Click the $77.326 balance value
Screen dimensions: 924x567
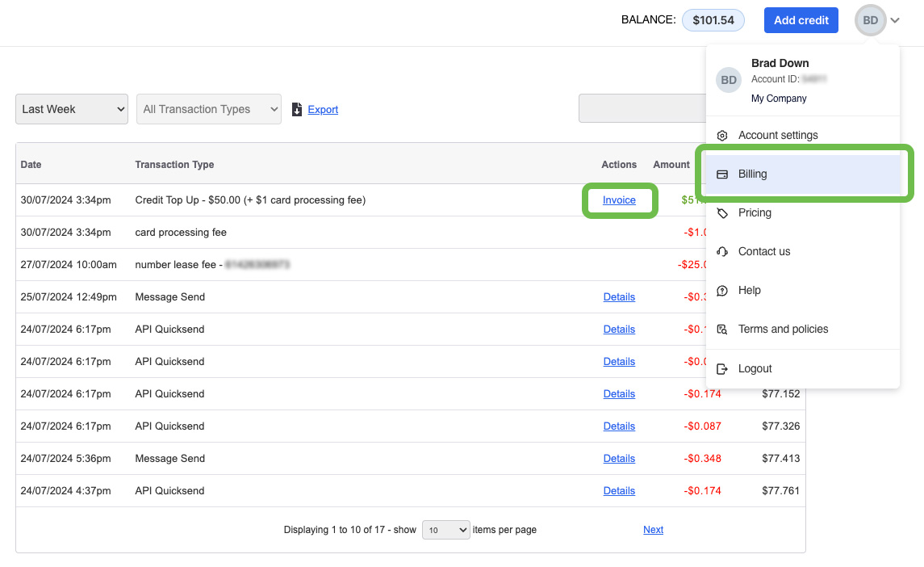(781, 426)
